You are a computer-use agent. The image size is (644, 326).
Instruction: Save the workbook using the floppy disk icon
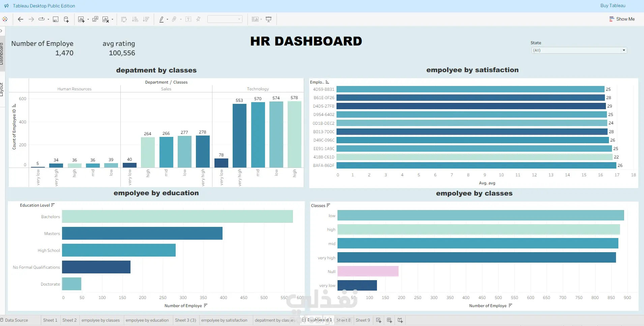[x=56, y=19]
